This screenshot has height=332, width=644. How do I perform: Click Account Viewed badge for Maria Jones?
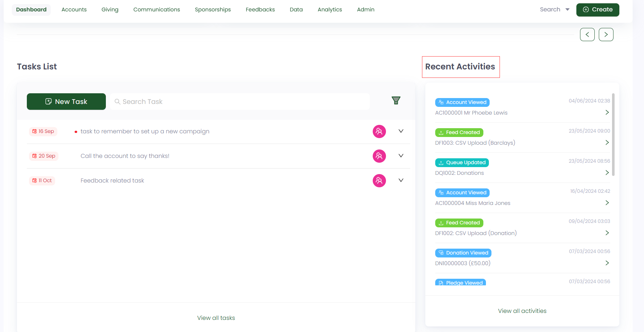pos(462,193)
